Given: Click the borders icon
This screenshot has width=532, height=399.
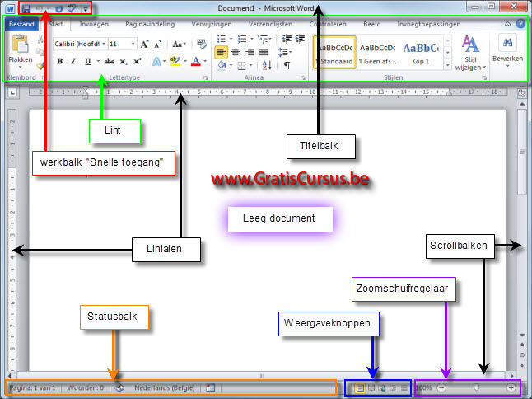Looking at the screenshot, I should pos(241,65).
